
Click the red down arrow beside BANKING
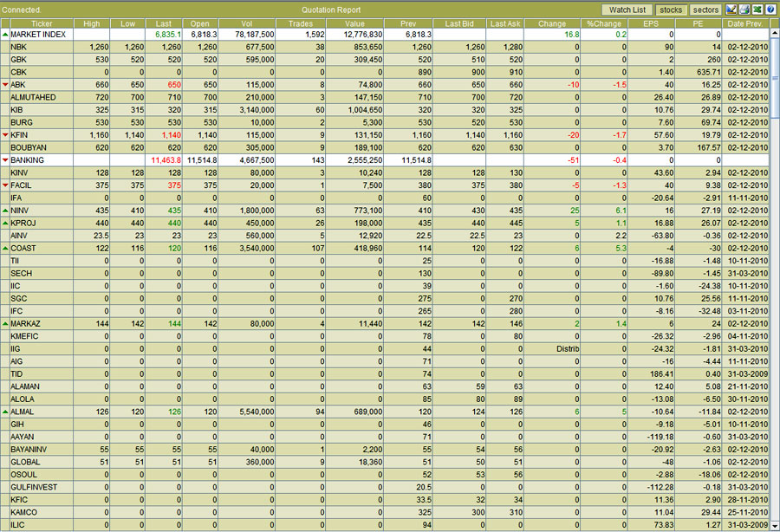[x=5, y=160]
